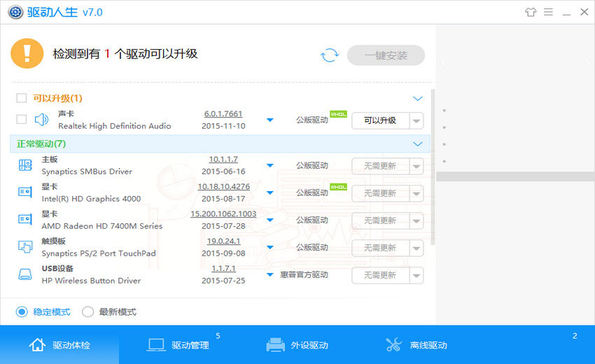Open 无需更新 dropdown arrow for AMD Radeon

coord(416,221)
